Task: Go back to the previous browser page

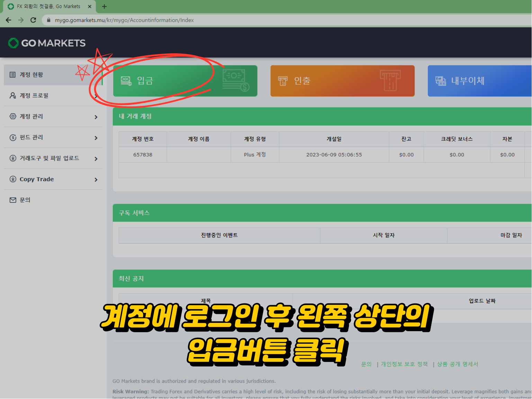Action: 9,20
